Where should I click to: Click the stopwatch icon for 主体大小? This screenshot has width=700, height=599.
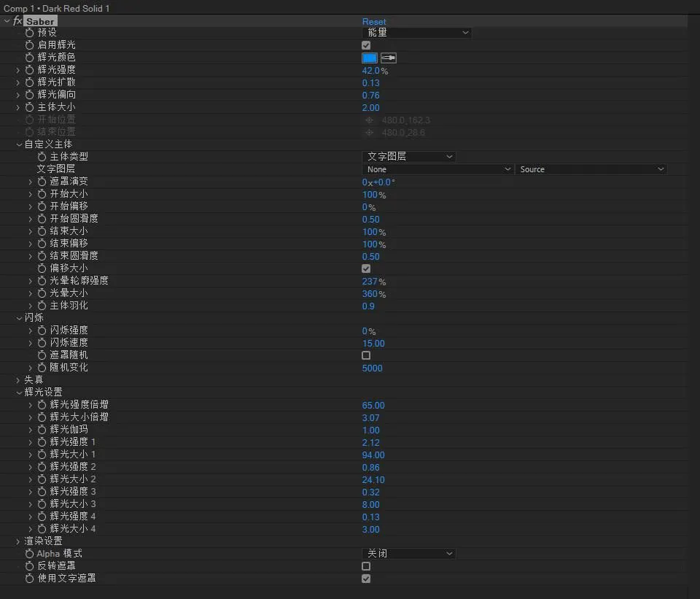pyautogui.click(x=30, y=107)
